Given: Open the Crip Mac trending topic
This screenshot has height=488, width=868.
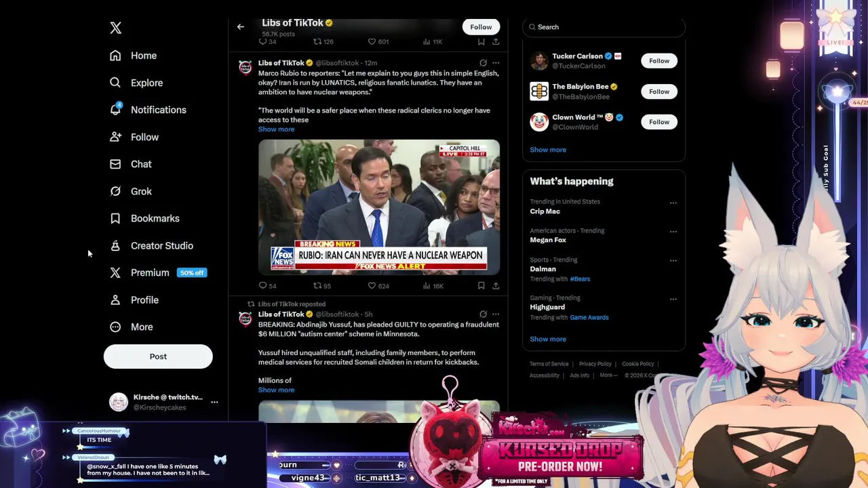Looking at the screenshot, I should [545, 211].
